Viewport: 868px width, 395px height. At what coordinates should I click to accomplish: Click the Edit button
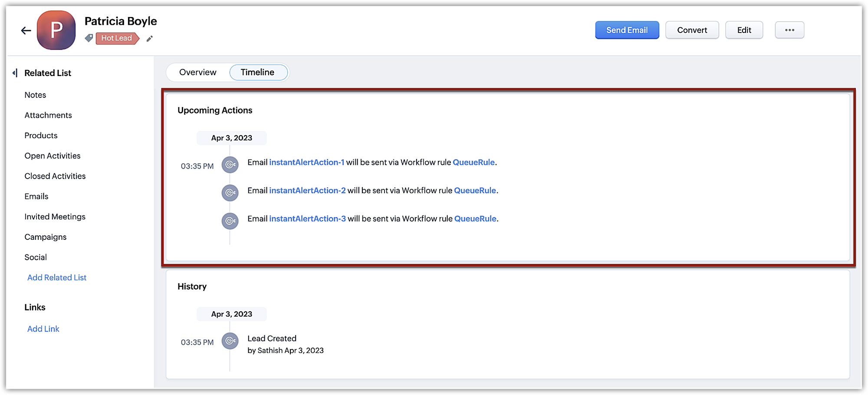(x=744, y=30)
